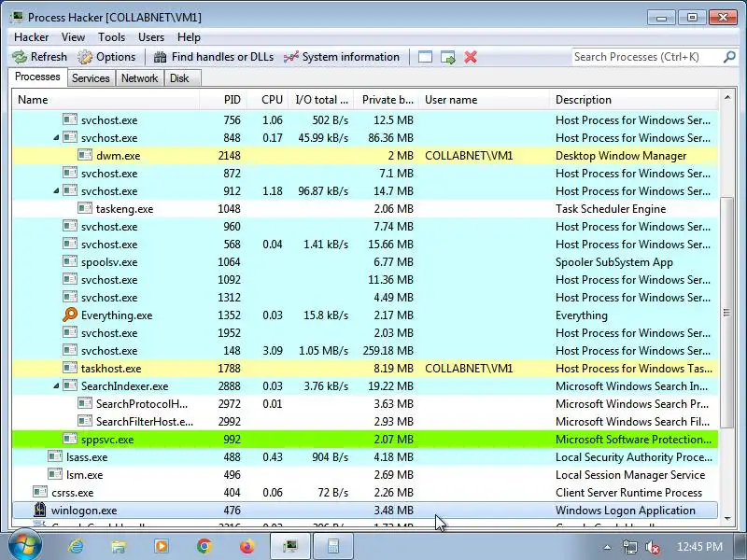Screen dimensions: 747x560
Task: Click the "Desktop Window Manager" description
Action: tap(621, 156)
